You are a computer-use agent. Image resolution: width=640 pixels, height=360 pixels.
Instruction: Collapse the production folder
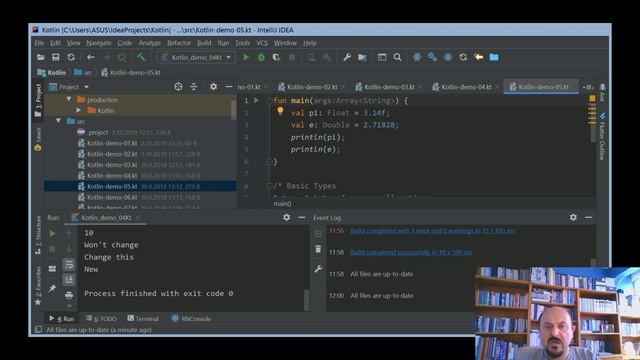click(69, 99)
